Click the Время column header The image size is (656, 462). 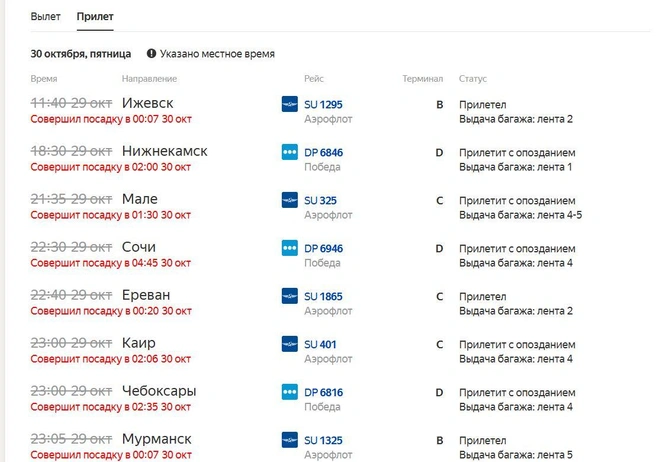click(44, 79)
